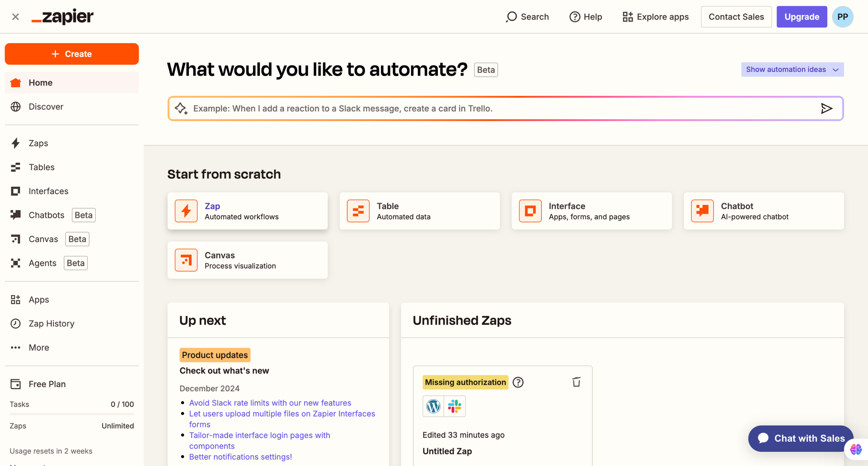
Task: Click the Tasks usage progress bar
Action: 72,414
